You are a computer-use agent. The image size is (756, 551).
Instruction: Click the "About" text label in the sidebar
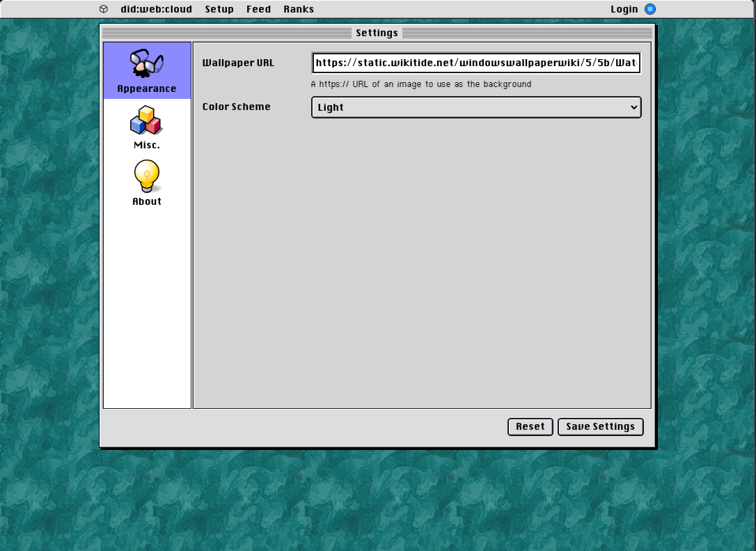pos(147,201)
